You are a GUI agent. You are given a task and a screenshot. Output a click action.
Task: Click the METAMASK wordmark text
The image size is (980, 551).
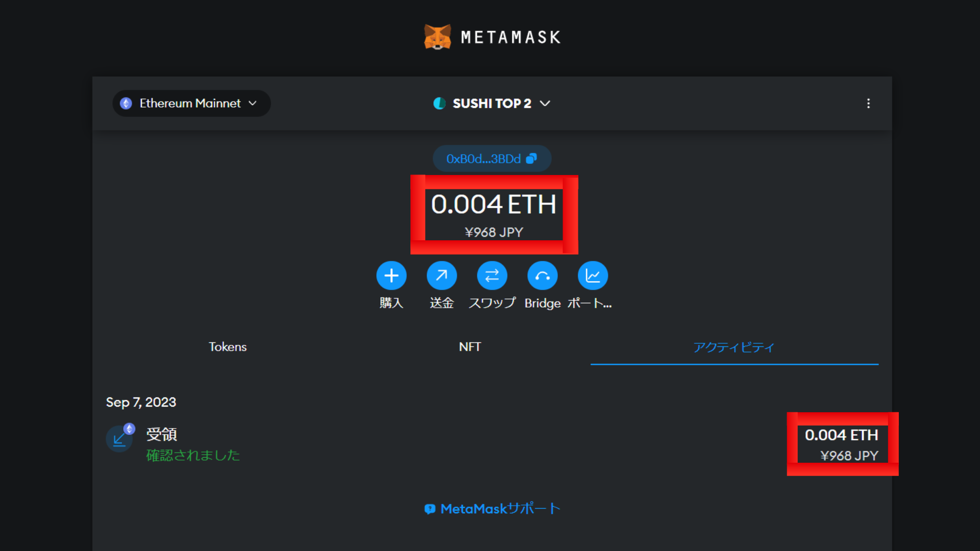point(510,37)
